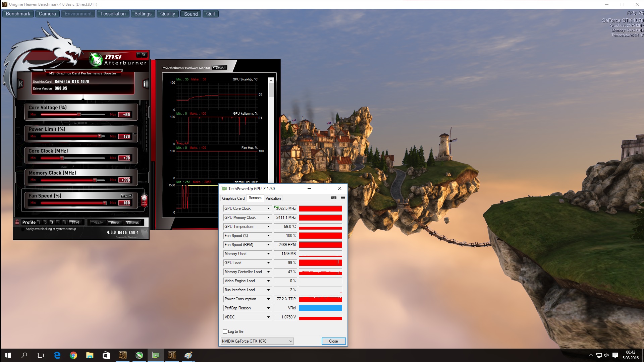
Task: Quit Heaven via Quit button
Action: (x=211, y=14)
